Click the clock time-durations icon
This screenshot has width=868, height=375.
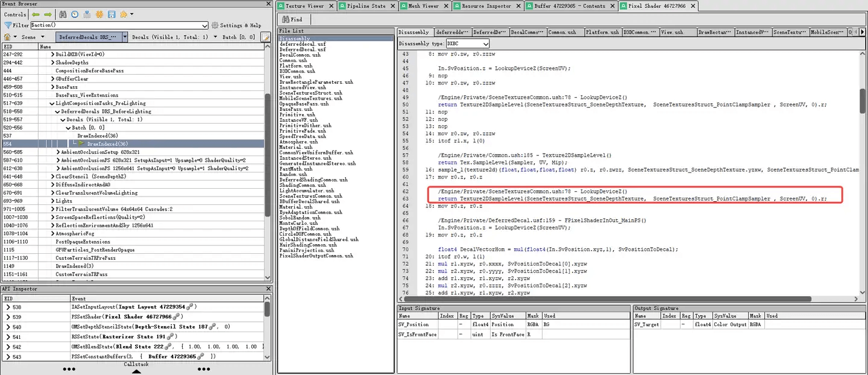tap(74, 14)
